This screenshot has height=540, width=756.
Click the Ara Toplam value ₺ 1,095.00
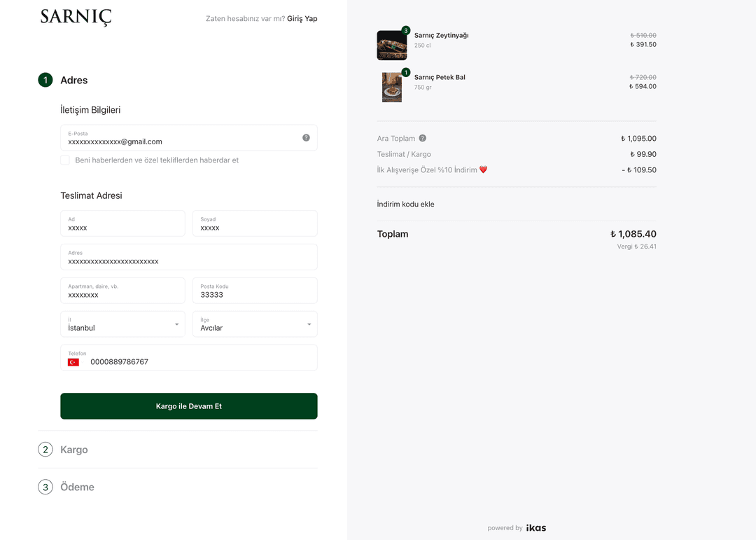[x=638, y=139]
